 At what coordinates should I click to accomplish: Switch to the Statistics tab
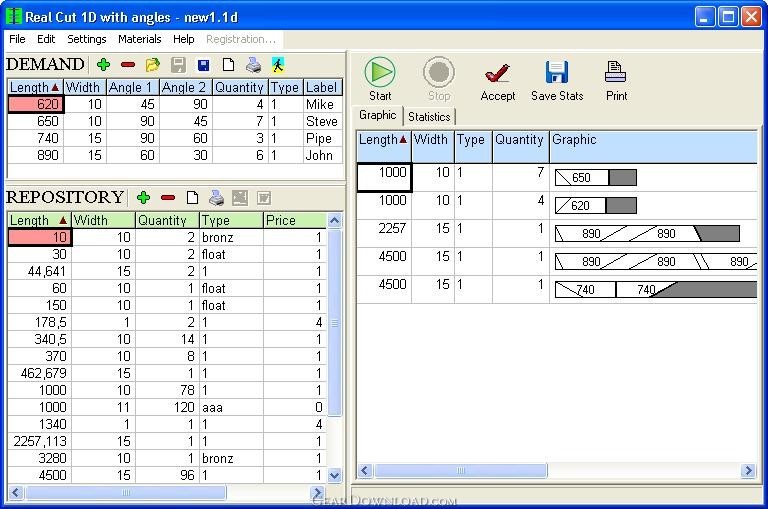pos(429,117)
